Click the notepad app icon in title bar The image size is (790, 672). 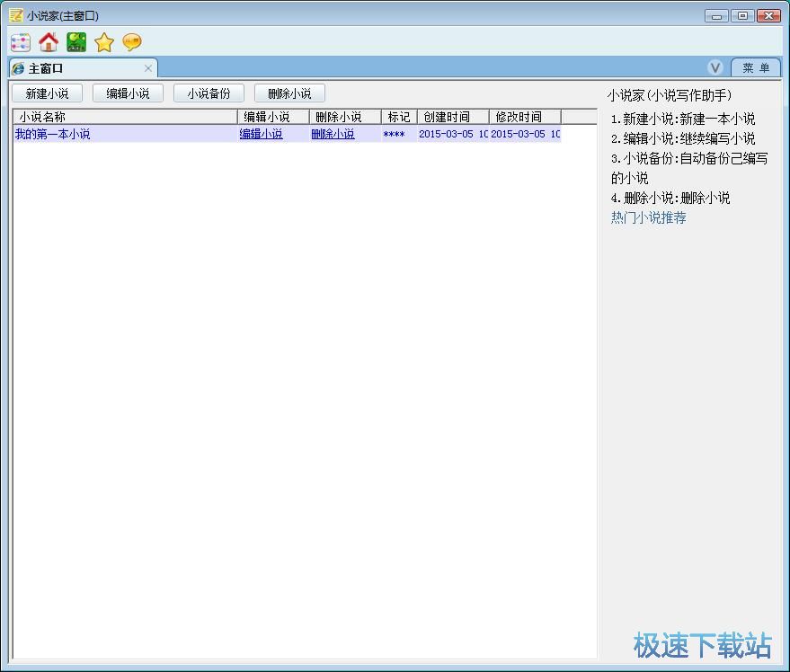16,15
